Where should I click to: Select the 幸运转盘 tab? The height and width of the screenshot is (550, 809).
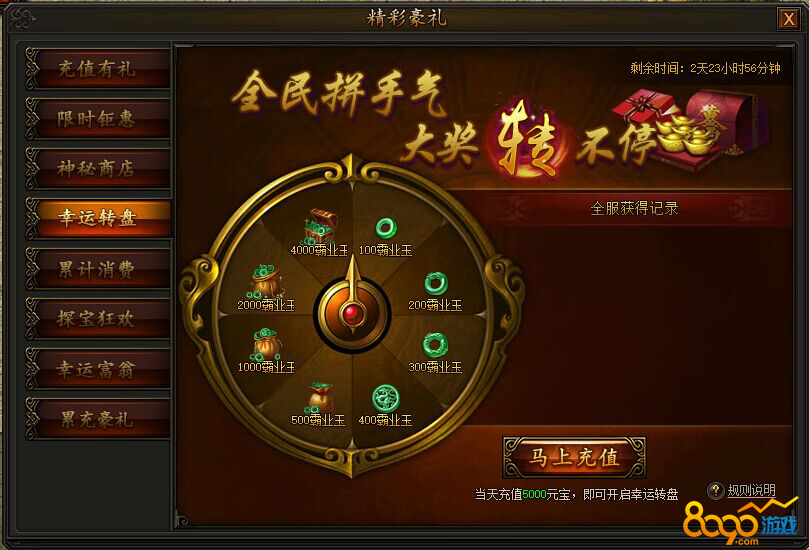(98, 218)
